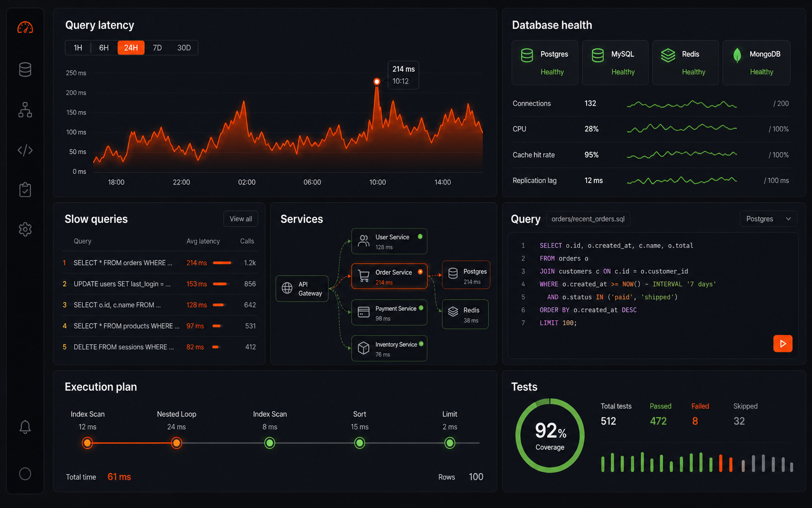Select the 7D time range
The image size is (812, 508).
(157, 48)
